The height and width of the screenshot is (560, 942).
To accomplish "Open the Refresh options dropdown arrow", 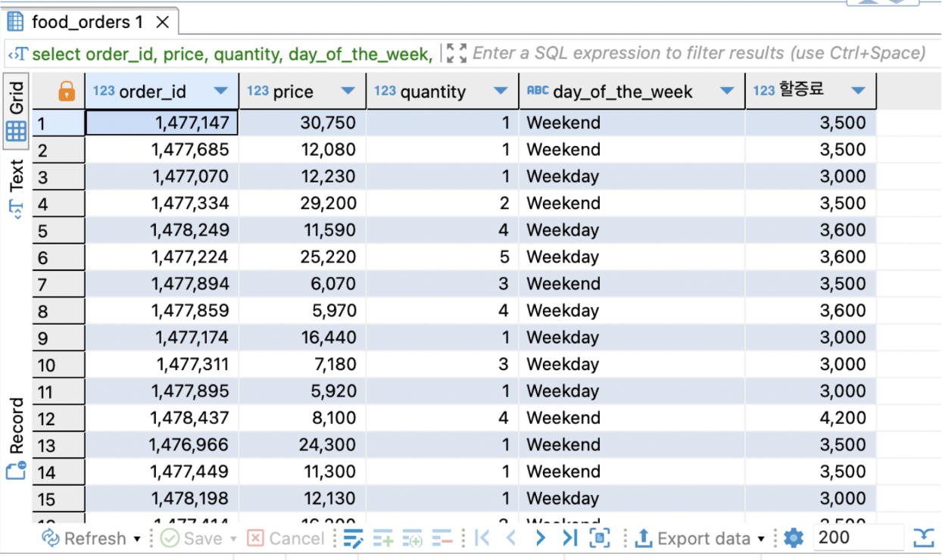I will click(x=137, y=540).
